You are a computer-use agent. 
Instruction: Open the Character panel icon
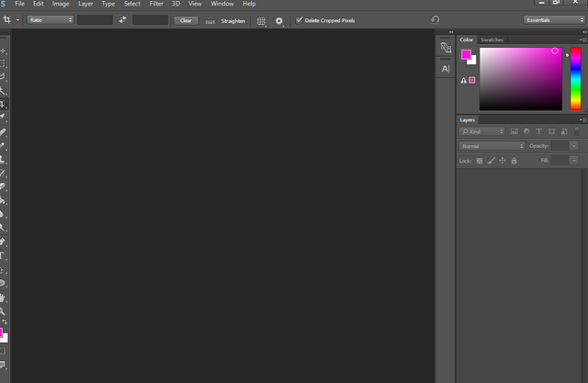(x=445, y=69)
